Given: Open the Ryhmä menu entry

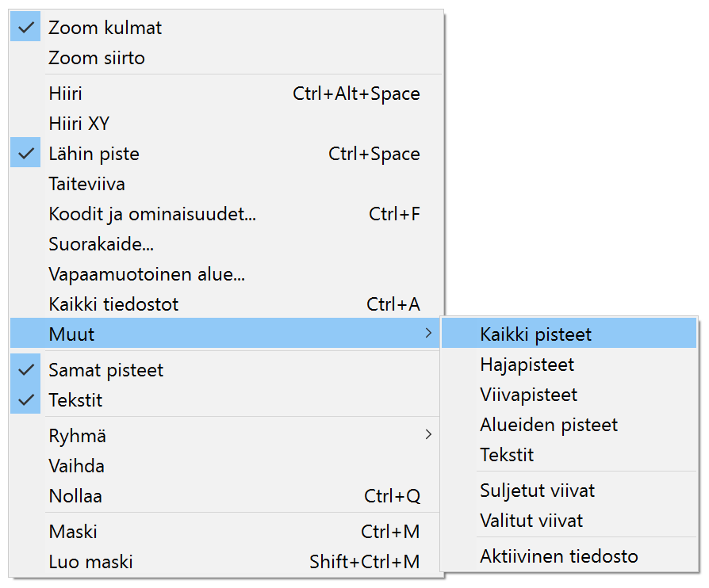Looking at the screenshot, I should point(78,436).
